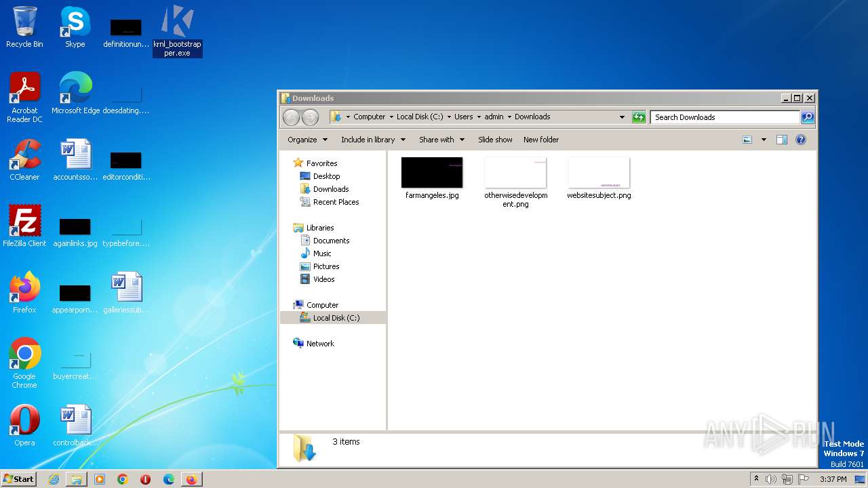Select the againlinks.jpg desktop file

[75, 232]
